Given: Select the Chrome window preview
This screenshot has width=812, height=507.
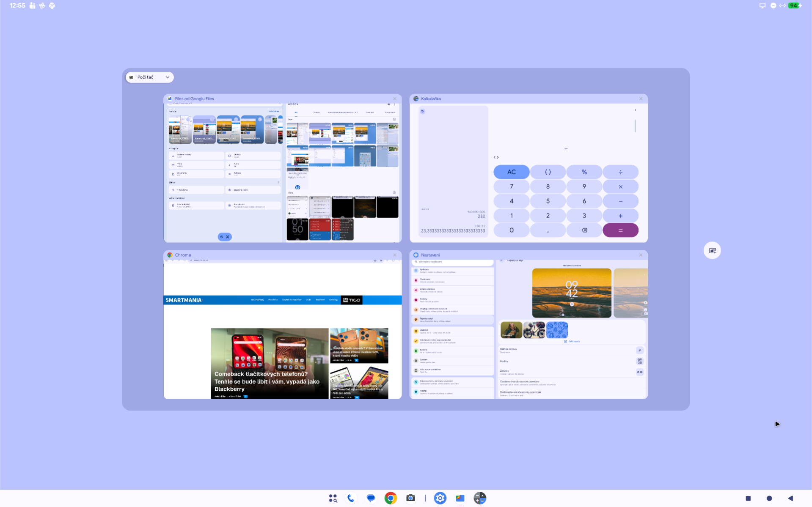Looking at the screenshot, I should coord(282,330).
